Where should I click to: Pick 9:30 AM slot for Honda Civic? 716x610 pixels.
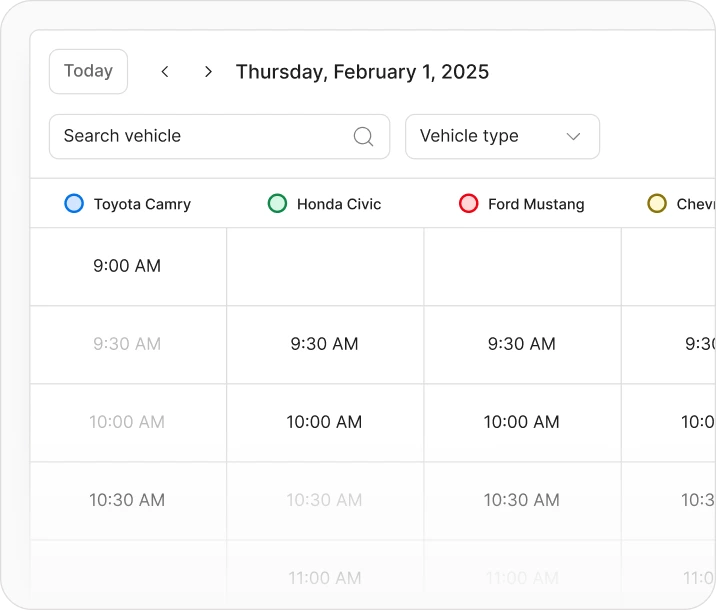click(x=325, y=344)
